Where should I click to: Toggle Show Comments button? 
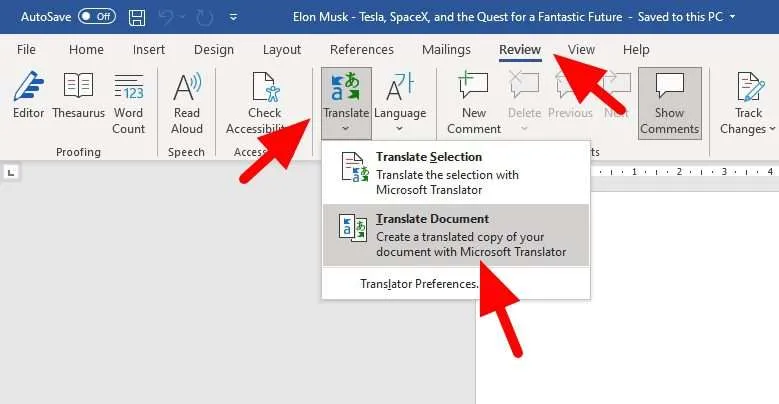[x=669, y=103]
